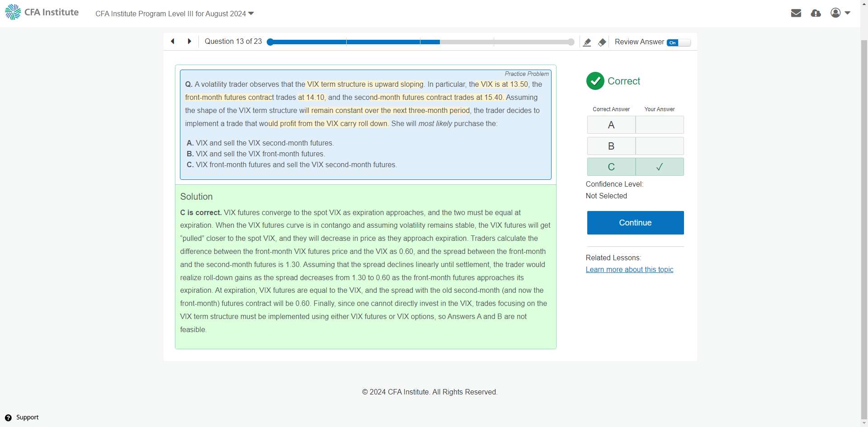Open 'Learn more about this topic' link
868x427 pixels.
click(629, 270)
